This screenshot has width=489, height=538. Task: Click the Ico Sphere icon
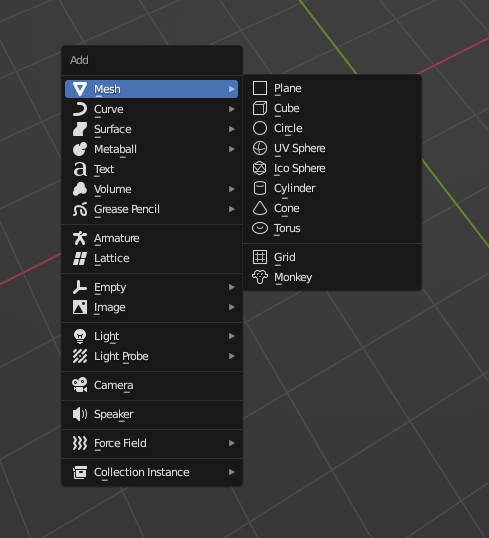(x=260, y=168)
